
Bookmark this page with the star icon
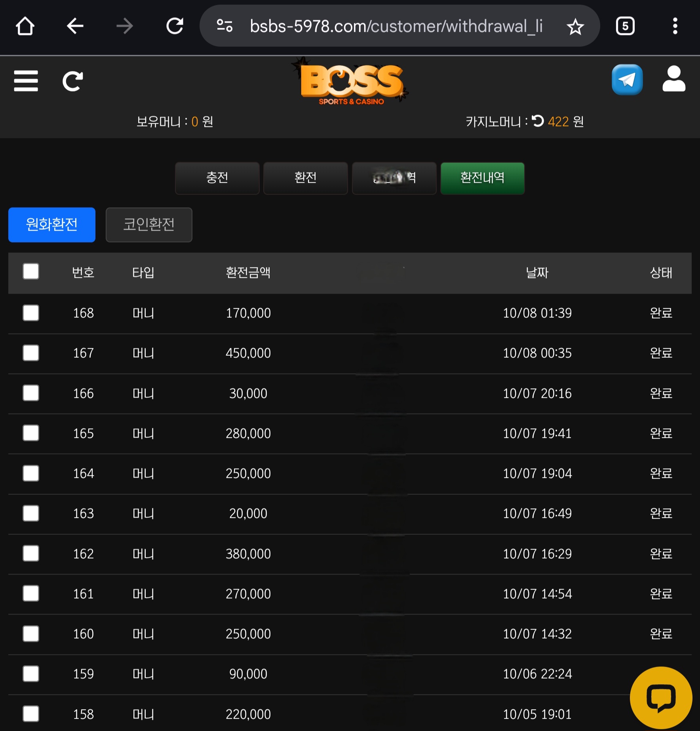575,27
